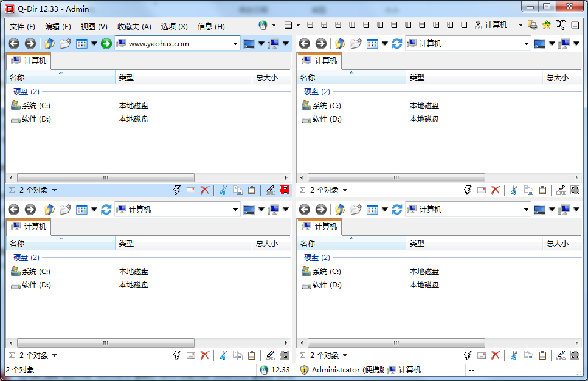Click the printer icon in main toolbar
588x381 pixels.
point(533,26)
